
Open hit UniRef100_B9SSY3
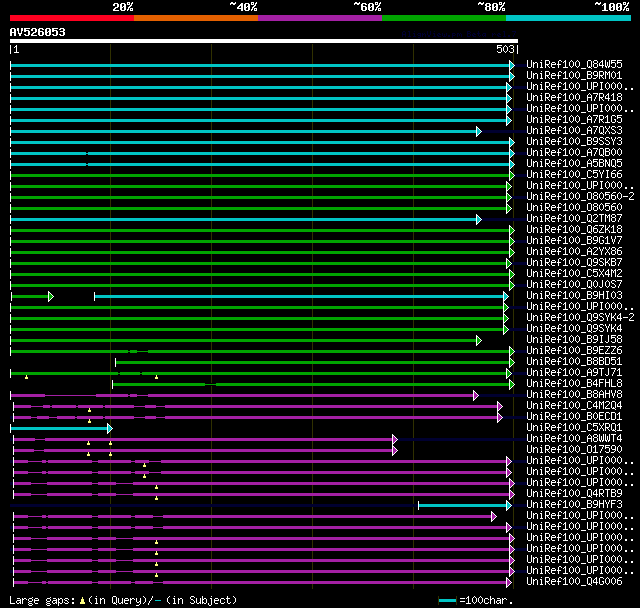574,142
